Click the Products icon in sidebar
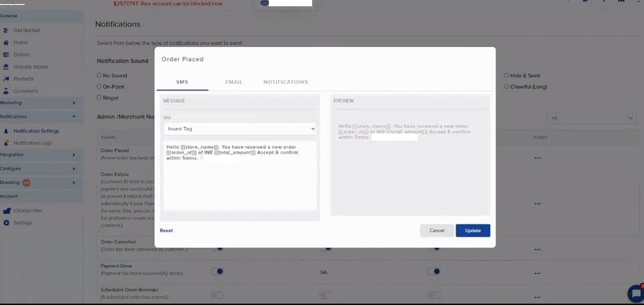This screenshot has height=305, width=644. (x=6, y=79)
